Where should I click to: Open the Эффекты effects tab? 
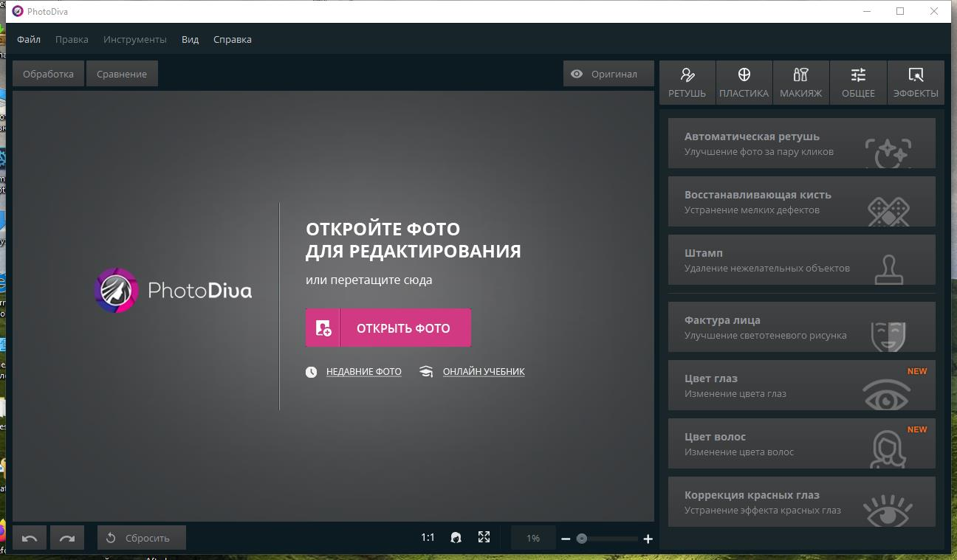point(916,82)
